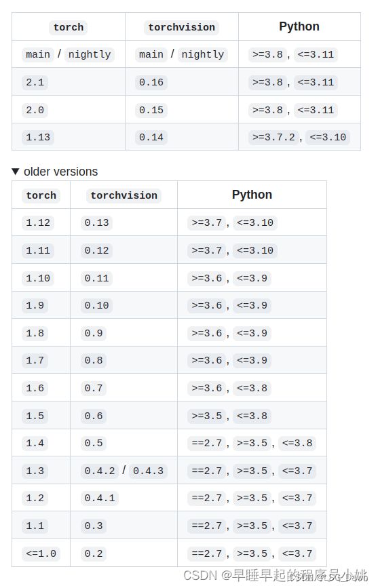Screen dimensions: 378x588
Task: Click the torch nightly code tag
Action: pyautogui.click(x=90, y=54)
